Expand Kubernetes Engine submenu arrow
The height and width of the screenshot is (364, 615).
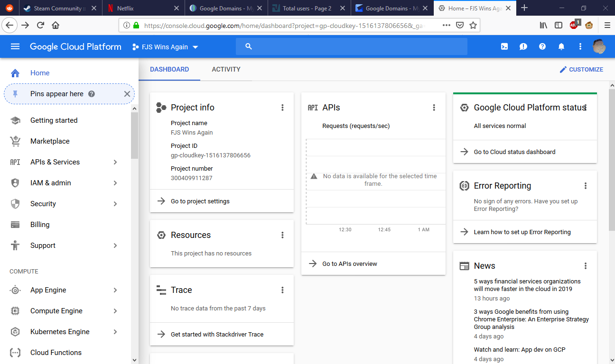pos(115,332)
